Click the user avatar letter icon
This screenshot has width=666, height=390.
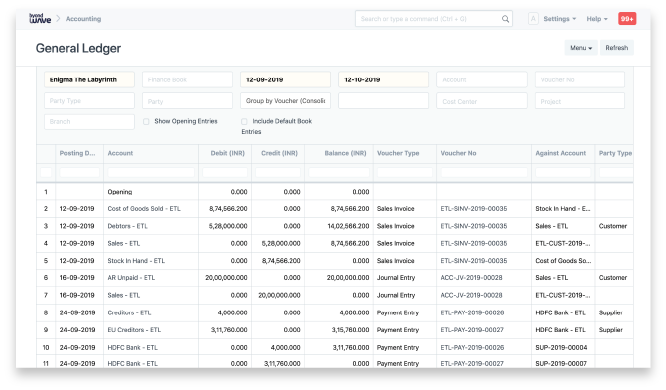(x=533, y=19)
